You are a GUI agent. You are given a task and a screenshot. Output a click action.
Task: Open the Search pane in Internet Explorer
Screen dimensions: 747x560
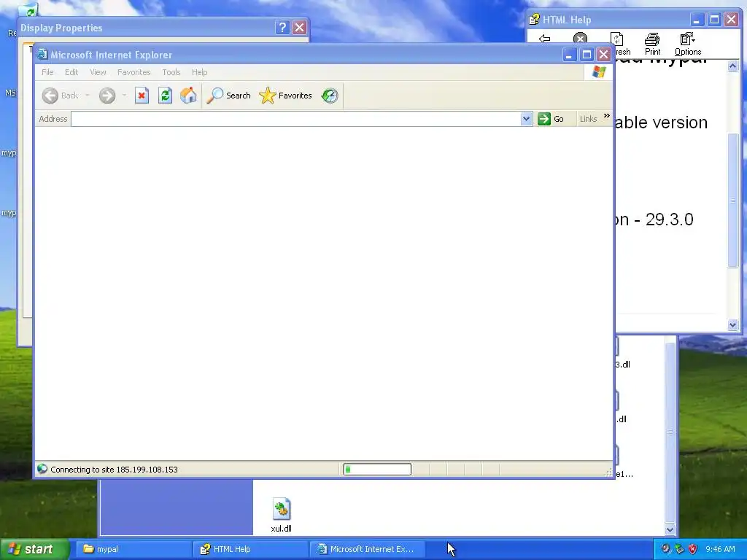tap(228, 96)
